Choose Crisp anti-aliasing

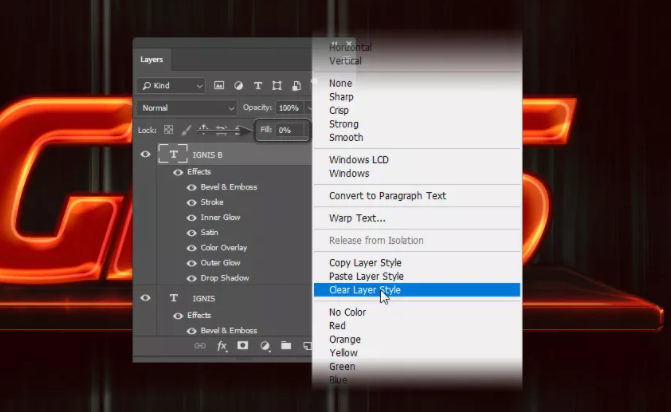(x=339, y=110)
